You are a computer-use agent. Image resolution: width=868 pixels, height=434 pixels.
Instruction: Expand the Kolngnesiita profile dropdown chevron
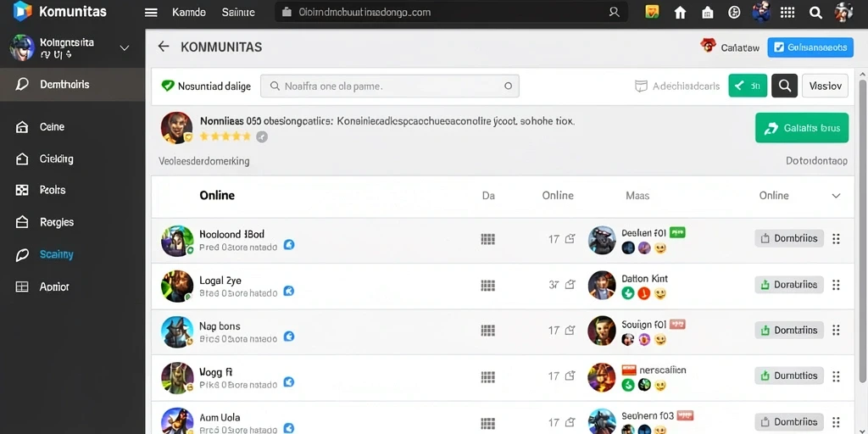coord(125,48)
